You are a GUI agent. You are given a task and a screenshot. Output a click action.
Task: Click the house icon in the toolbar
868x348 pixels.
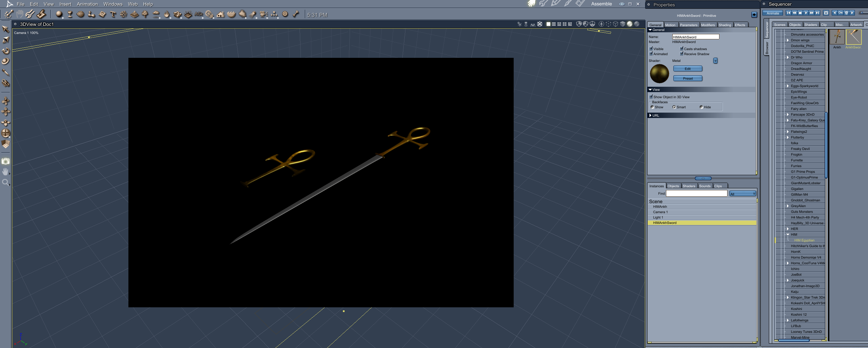[221, 14]
